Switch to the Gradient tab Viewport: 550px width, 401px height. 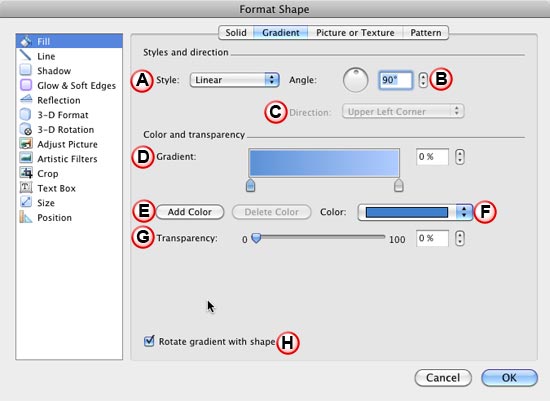click(x=281, y=33)
